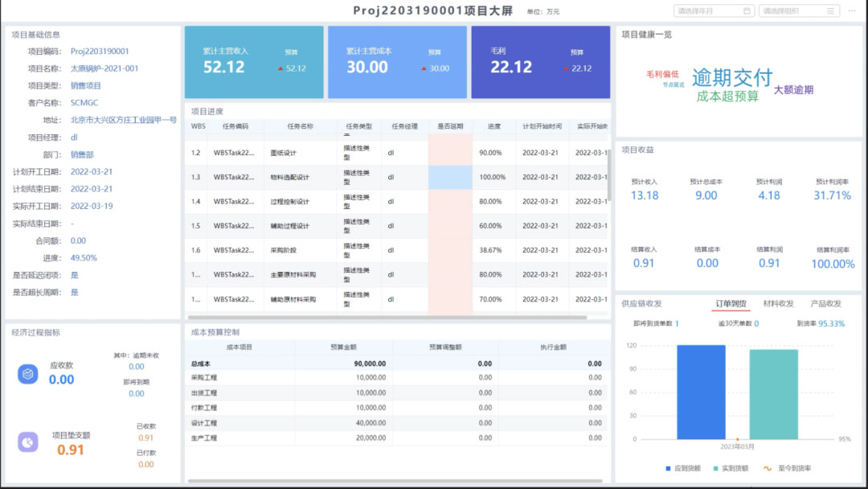Click the list icon in organization selector
Image resolution: width=868 pixels, height=489 pixels.
coord(832,11)
